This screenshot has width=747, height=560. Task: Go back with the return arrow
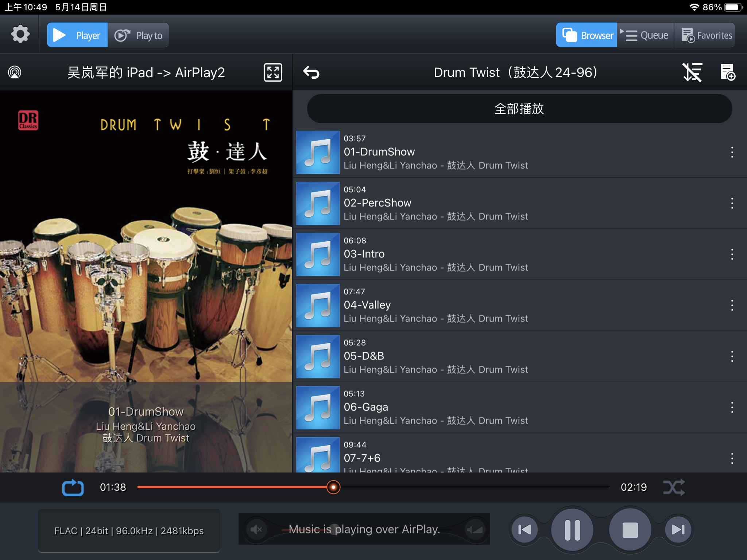(311, 72)
